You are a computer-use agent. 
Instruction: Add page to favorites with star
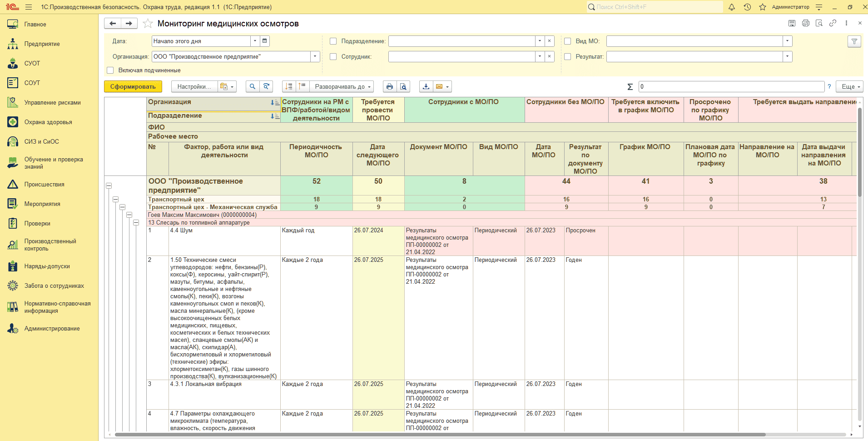pyautogui.click(x=148, y=24)
